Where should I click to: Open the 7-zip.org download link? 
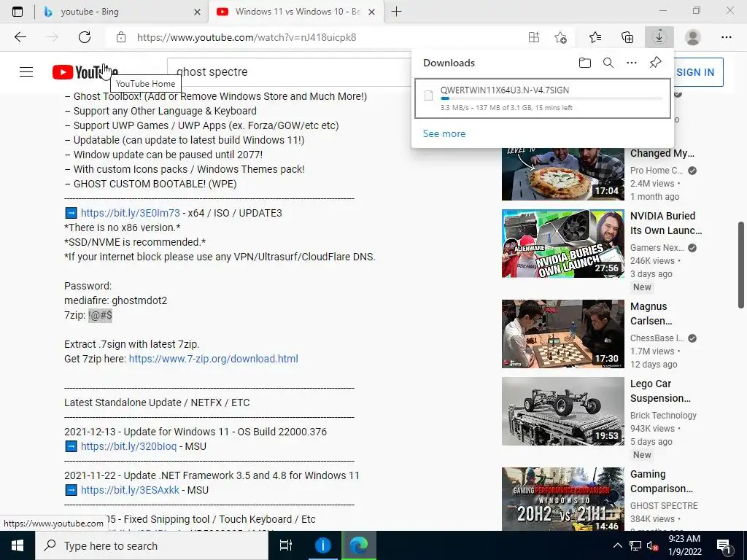tap(214, 359)
